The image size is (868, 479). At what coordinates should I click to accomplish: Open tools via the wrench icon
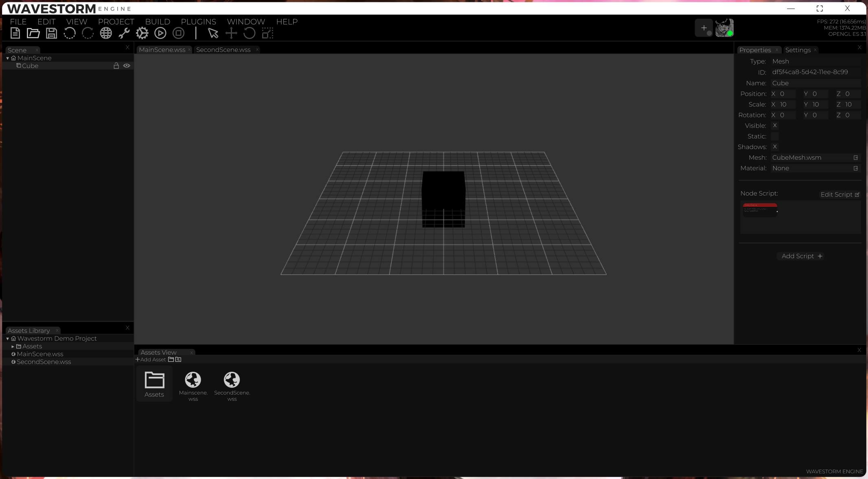pyautogui.click(x=124, y=33)
